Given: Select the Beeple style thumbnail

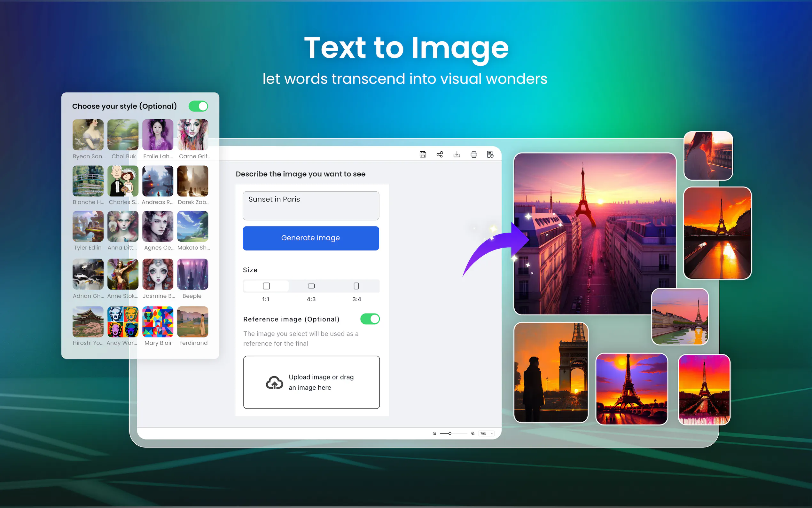Looking at the screenshot, I should (x=192, y=274).
